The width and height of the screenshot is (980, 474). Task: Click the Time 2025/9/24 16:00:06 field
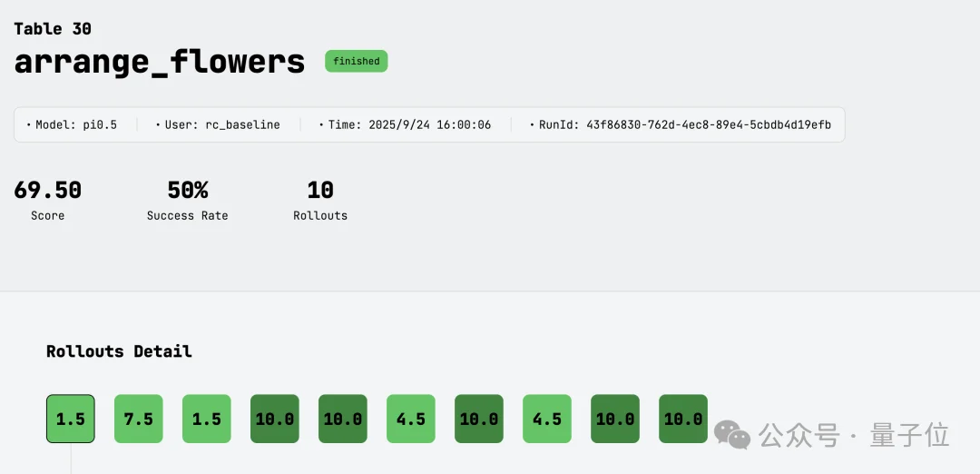tap(405, 124)
